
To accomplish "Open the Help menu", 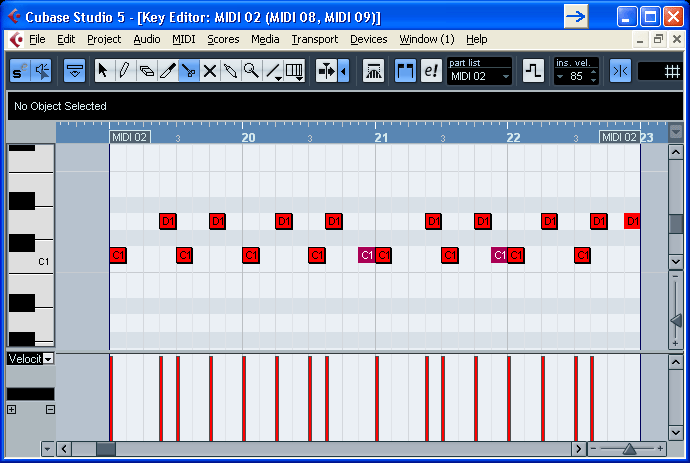I will [x=477, y=39].
